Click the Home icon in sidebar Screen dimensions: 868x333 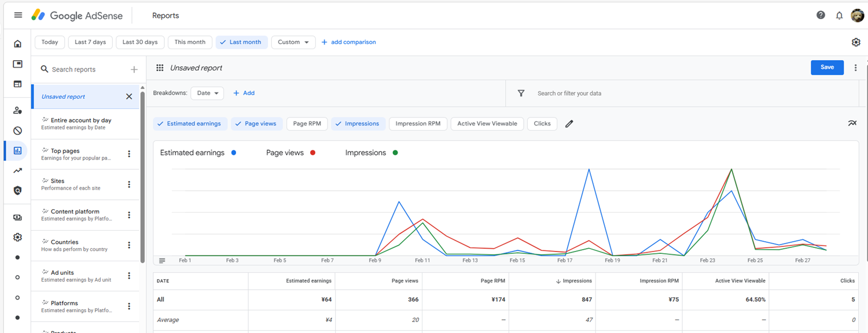[x=17, y=44]
